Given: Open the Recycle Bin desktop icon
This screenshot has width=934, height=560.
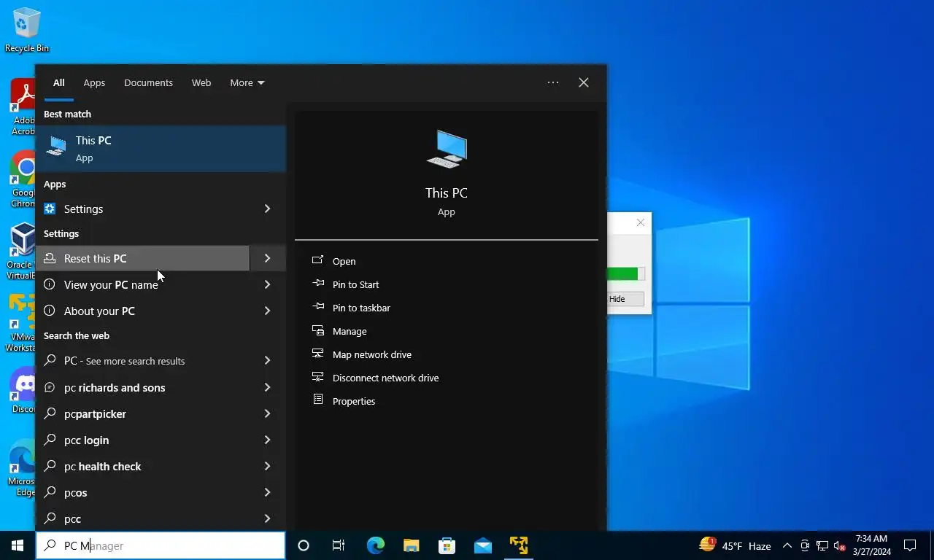Looking at the screenshot, I should [27, 31].
